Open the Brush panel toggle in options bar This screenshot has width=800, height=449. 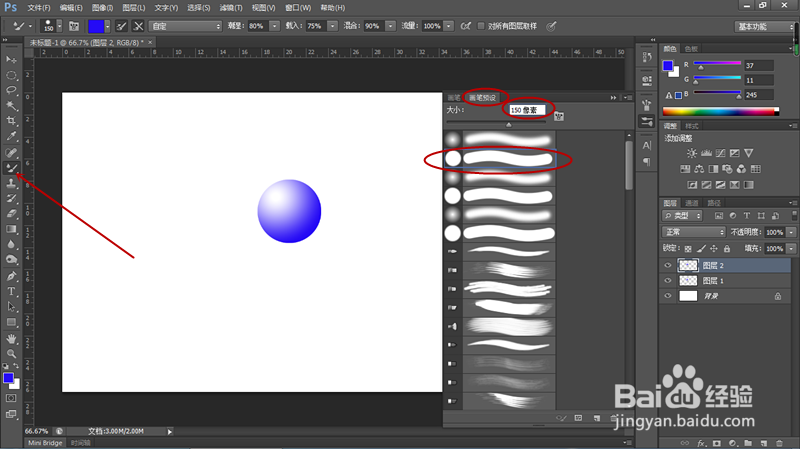point(74,26)
